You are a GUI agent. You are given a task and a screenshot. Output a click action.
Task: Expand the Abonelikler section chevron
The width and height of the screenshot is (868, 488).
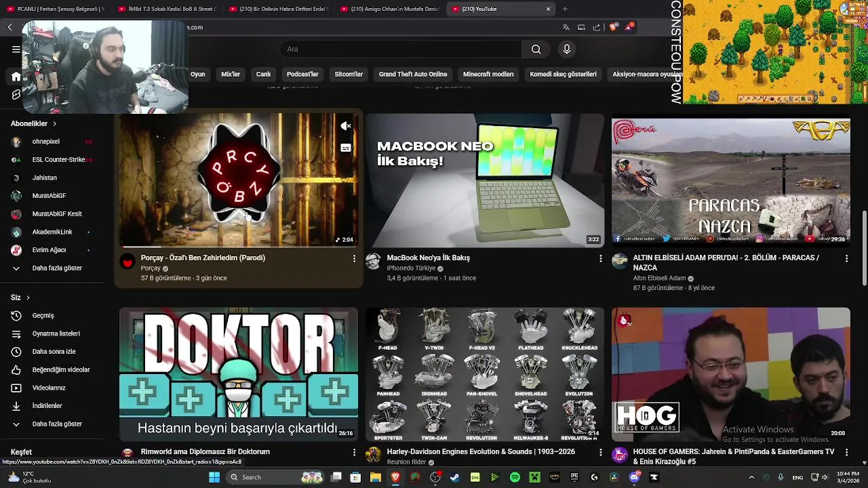pyautogui.click(x=55, y=124)
